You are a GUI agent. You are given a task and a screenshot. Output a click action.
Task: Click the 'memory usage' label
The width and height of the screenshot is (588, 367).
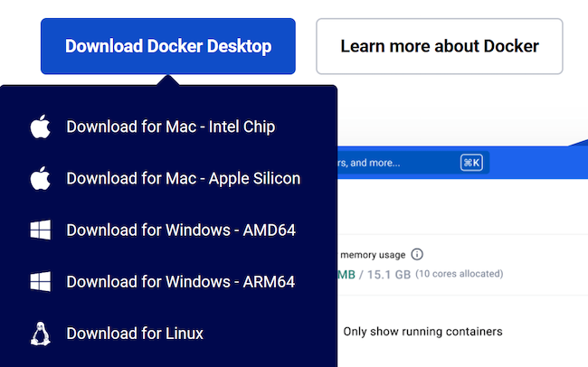point(373,255)
